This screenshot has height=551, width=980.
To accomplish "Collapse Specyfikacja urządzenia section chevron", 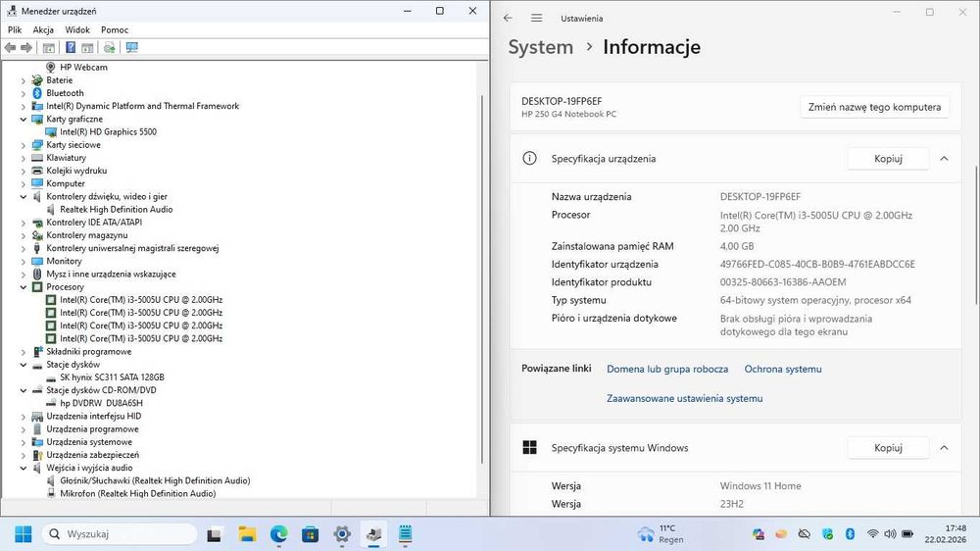I will (x=944, y=159).
